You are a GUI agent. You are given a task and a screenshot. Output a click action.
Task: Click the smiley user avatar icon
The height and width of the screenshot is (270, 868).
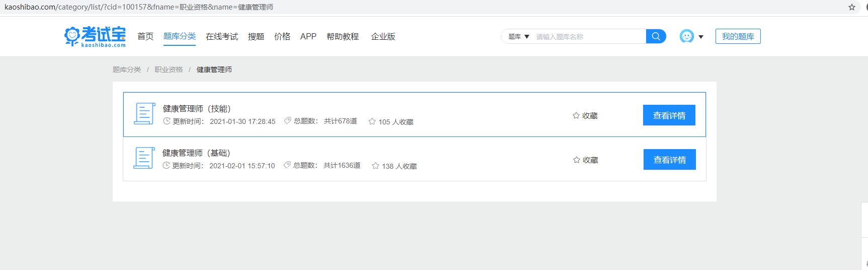point(686,36)
